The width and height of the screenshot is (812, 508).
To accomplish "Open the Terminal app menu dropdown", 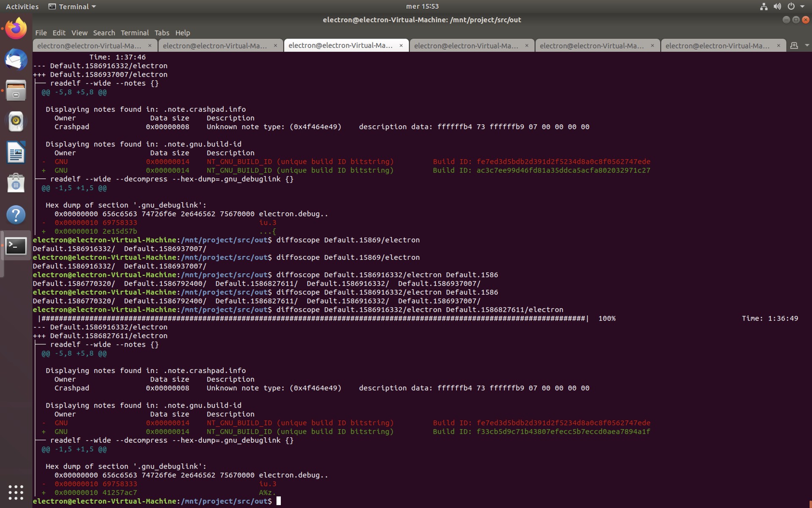I will coord(73,6).
